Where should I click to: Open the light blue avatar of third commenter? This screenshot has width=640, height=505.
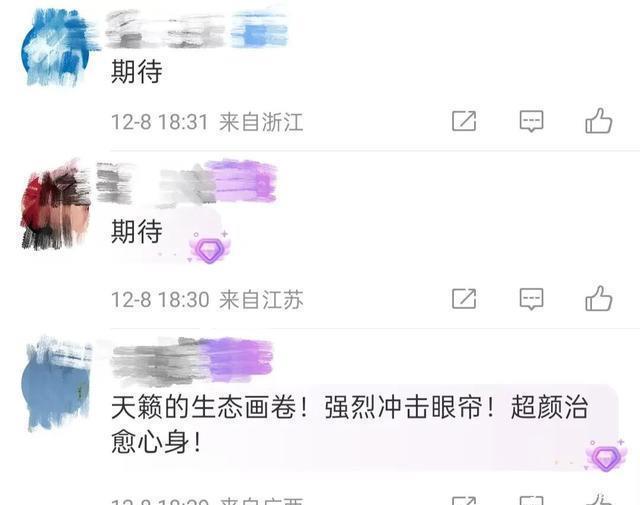pyautogui.click(x=56, y=384)
